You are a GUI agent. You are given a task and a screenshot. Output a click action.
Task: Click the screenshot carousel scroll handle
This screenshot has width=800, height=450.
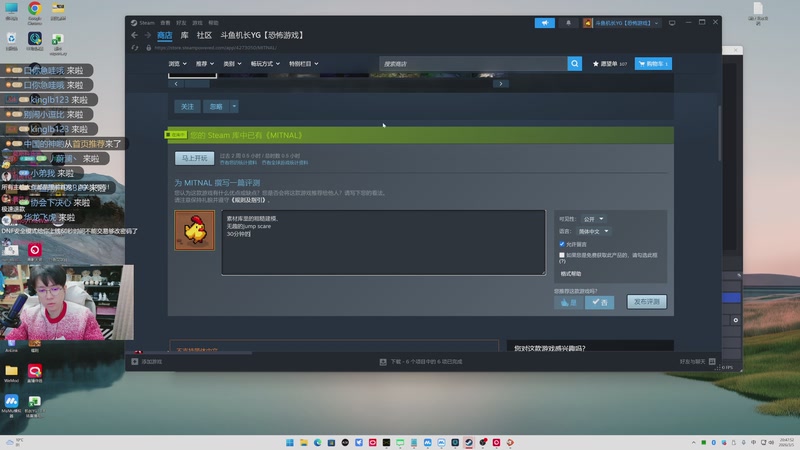[x=196, y=84]
